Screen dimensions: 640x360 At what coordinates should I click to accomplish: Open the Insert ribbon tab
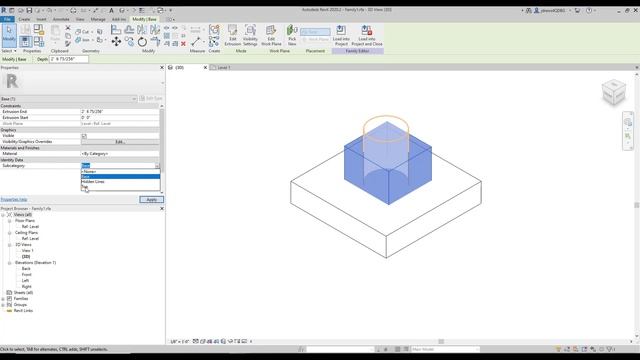point(41,19)
